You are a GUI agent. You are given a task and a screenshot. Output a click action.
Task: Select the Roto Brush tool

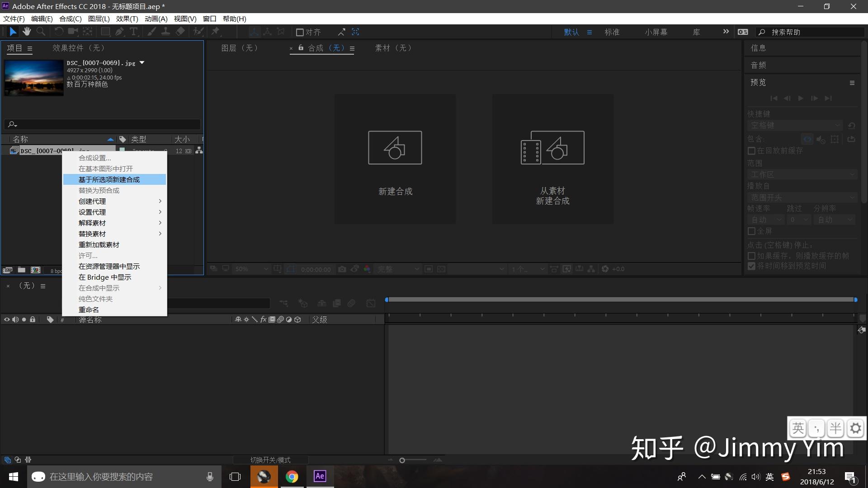tap(198, 32)
